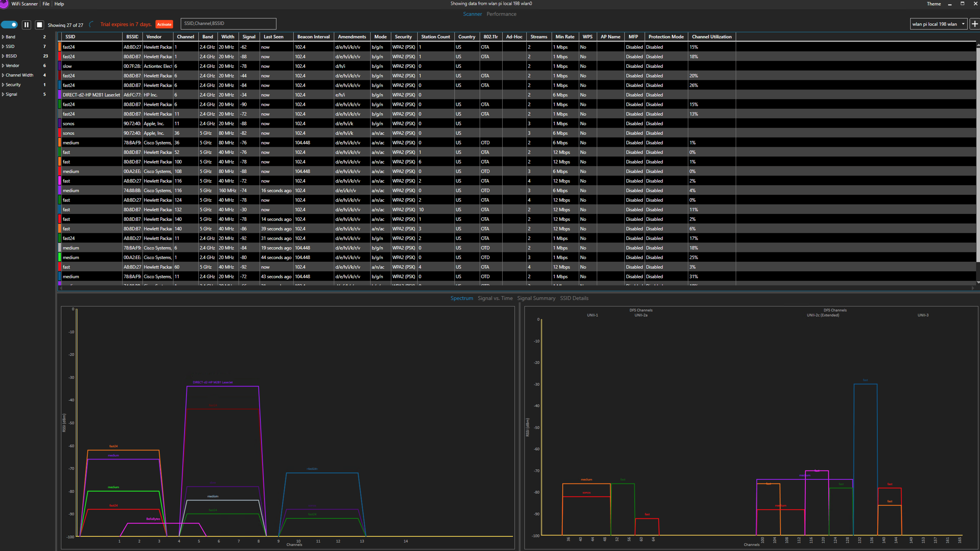Select the DIRECT-d2-HP M281 LaserJet row
The image size is (980, 551).
(x=517, y=95)
